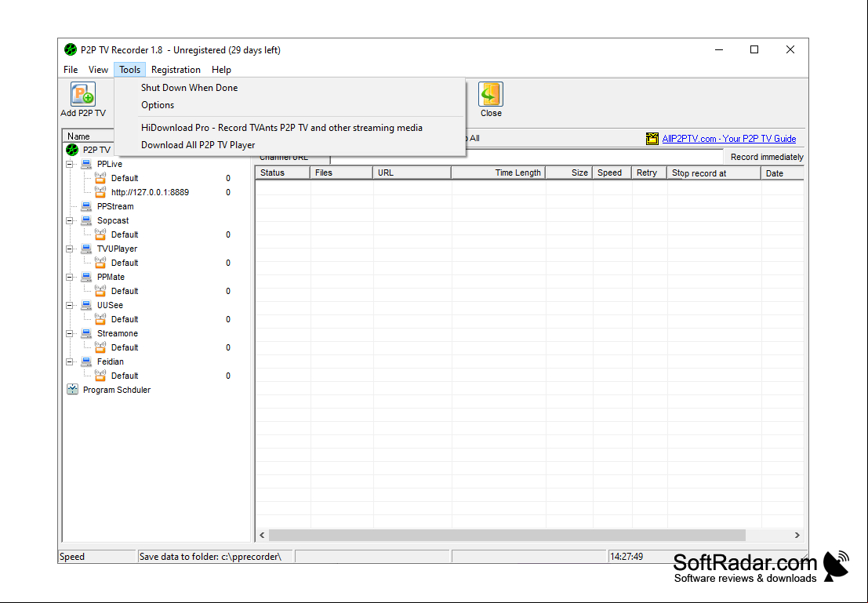The width and height of the screenshot is (868, 603).
Task: Click the URL column header
Action: coord(412,173)
